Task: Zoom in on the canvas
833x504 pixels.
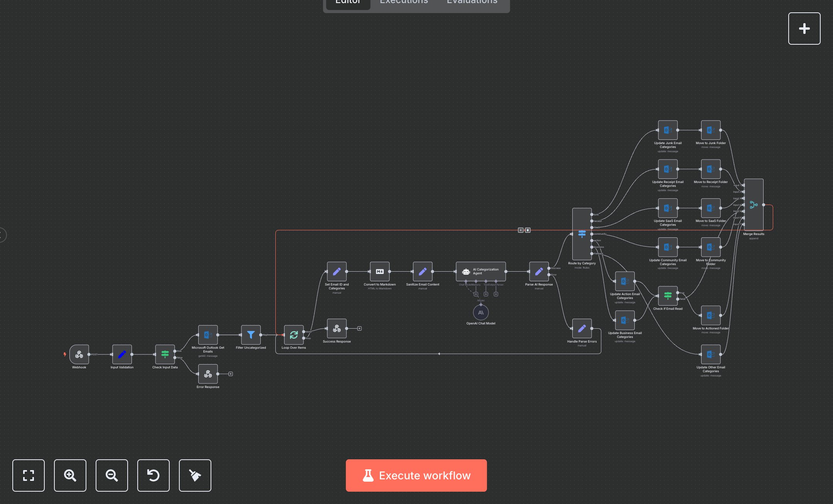Action: point(70,475)
